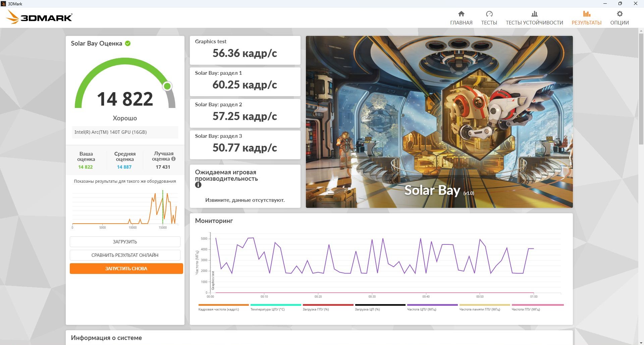Click the vertical scrollbar thumb on the right
The height and width of the screenshot is (345, 644).
(641, 89)
